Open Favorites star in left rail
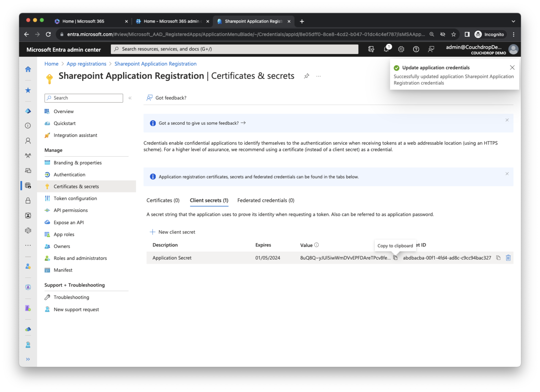 (28, 90)
